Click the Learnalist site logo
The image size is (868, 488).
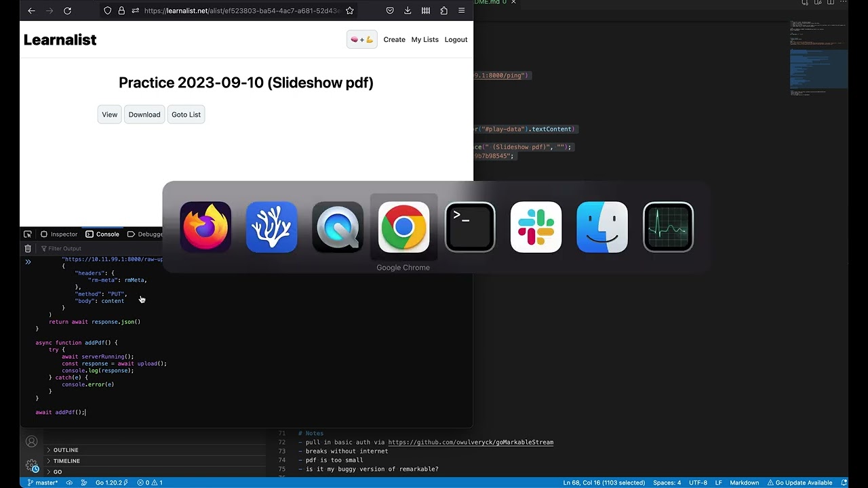60,39
